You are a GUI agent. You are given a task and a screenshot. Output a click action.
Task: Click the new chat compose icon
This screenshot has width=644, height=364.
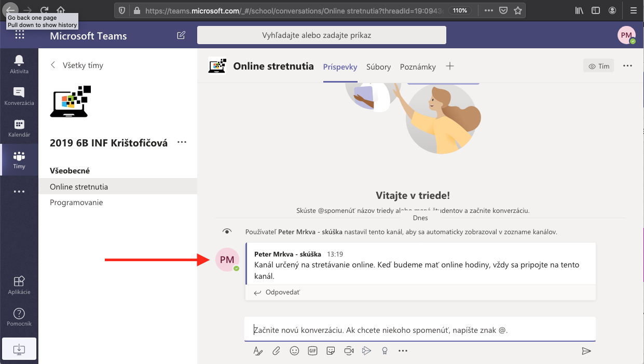click(x=181, y=35)
